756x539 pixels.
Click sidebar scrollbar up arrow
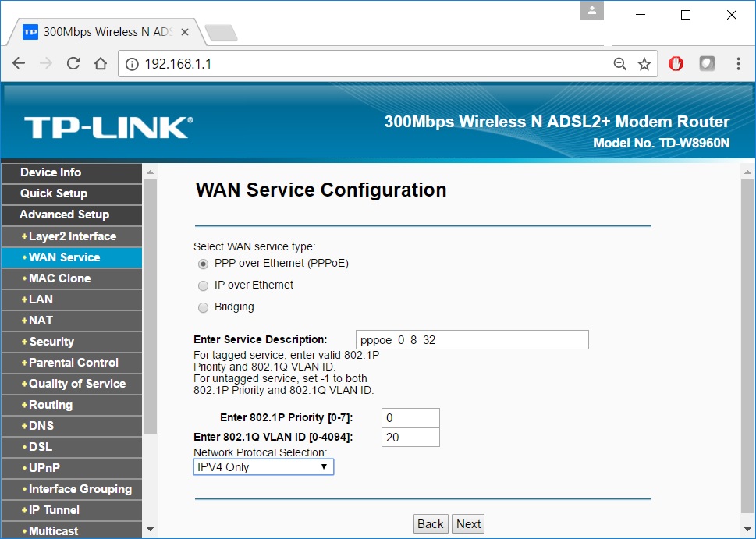(150, 172)
